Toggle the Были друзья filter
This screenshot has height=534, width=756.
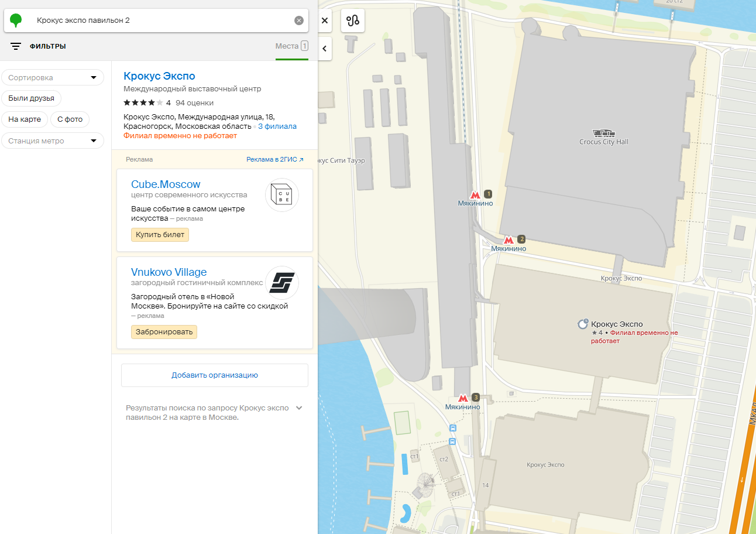pyautogui.click(x=32, y=98)
